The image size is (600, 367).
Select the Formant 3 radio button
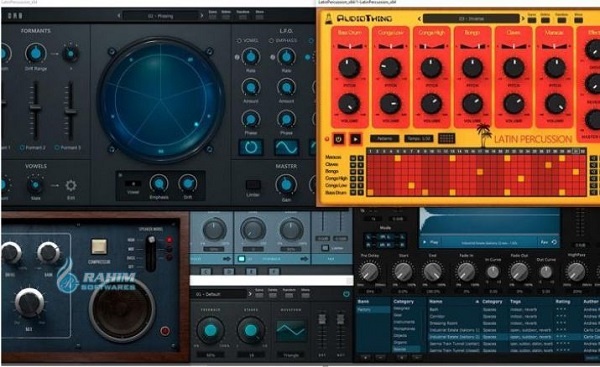[57, 147]
